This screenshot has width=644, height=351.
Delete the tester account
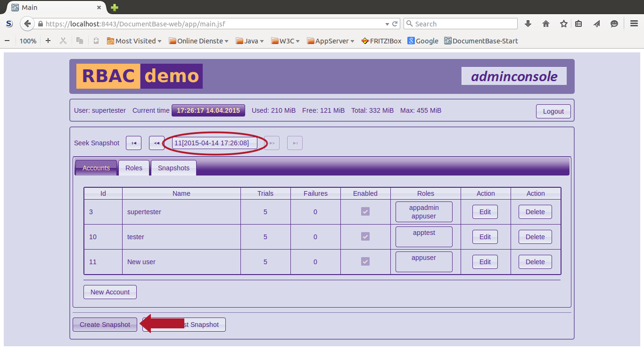[x=535, y=237]
